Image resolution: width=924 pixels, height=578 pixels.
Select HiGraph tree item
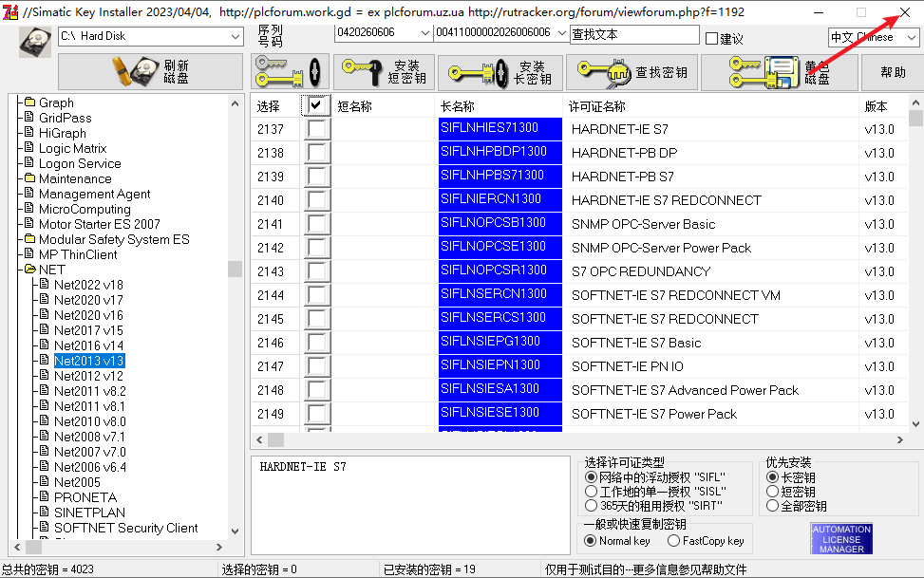pos(63,133)
